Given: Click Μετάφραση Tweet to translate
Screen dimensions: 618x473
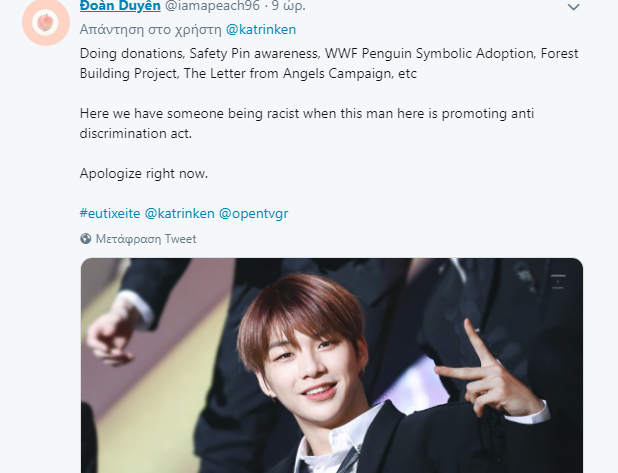Looking at the screenshot, I should point(145,239).
